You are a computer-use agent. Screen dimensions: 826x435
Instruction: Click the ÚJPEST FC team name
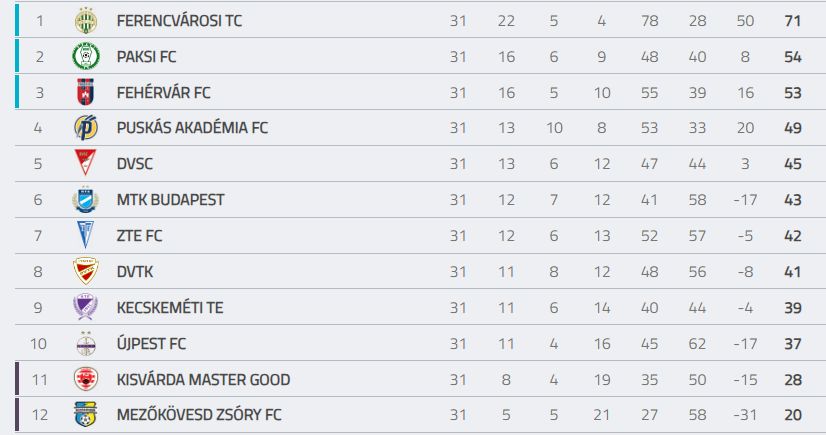coord(151,343)
